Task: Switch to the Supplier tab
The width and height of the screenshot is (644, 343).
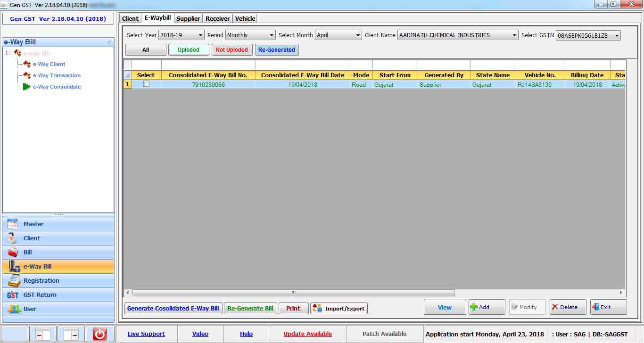Action: coord(188,19)
